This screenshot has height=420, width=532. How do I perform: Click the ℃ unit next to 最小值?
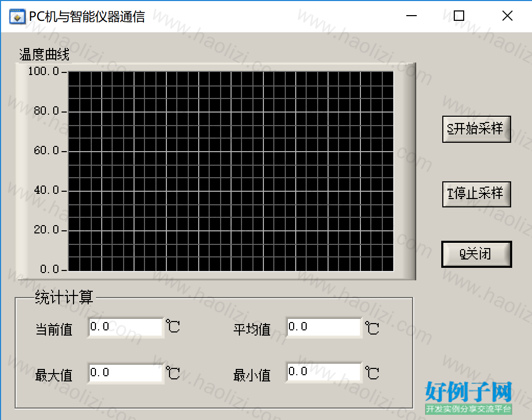coord(372,373)
